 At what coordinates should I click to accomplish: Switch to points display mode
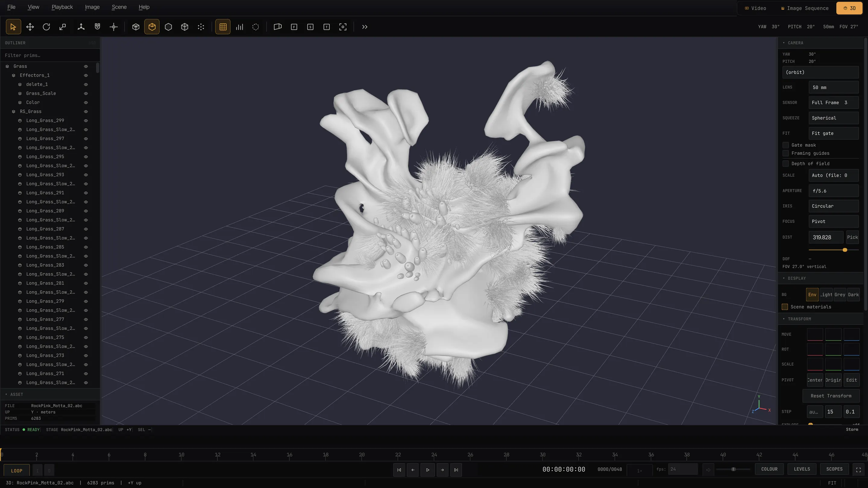tap(201, 27)
